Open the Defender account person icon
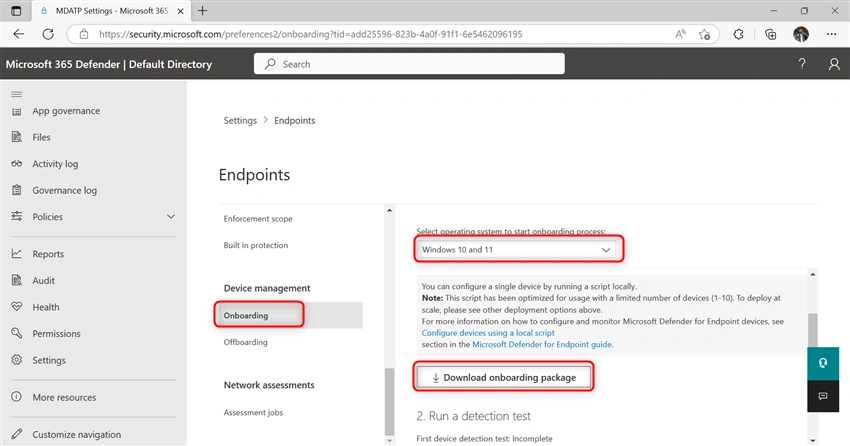The height and width of the screenshot is (446, 850). [x=834, y=64]
